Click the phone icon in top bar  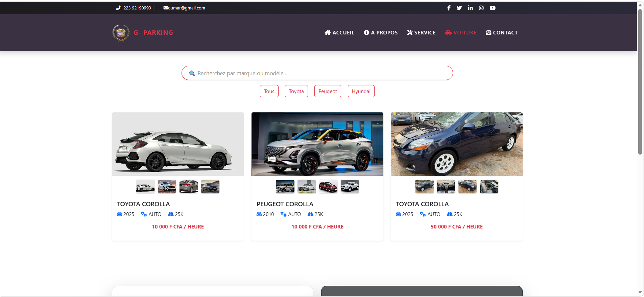click(118, 8)
